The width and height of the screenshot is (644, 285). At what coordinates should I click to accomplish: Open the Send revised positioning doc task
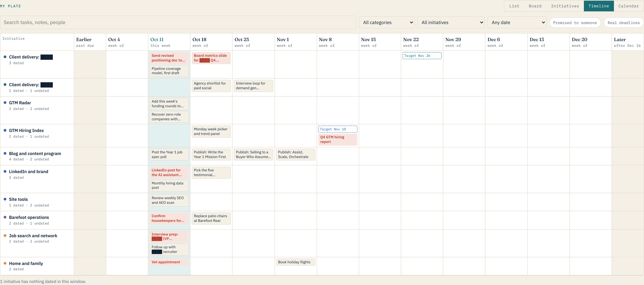[x=169, y=58]
